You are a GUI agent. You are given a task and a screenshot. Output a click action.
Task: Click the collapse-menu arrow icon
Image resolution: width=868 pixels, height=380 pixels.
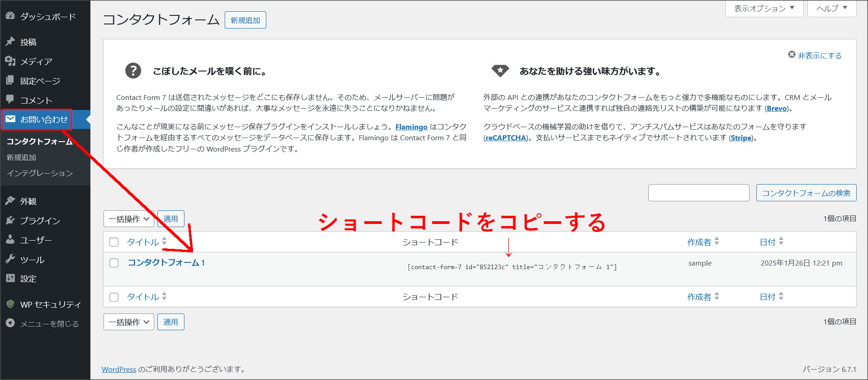pyautogui.click(x=10, y=323)
